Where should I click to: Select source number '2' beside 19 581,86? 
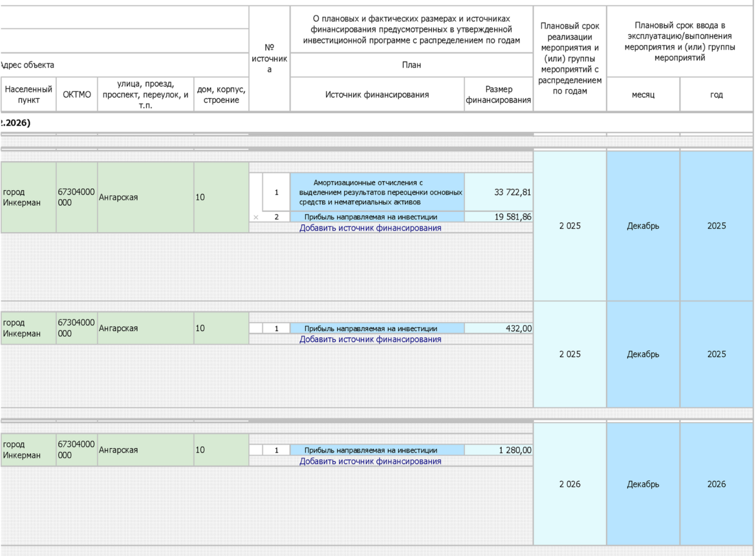(276, 217)
